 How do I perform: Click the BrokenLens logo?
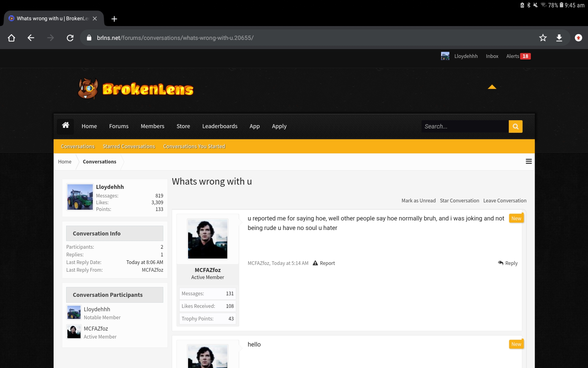coord(135,89)
